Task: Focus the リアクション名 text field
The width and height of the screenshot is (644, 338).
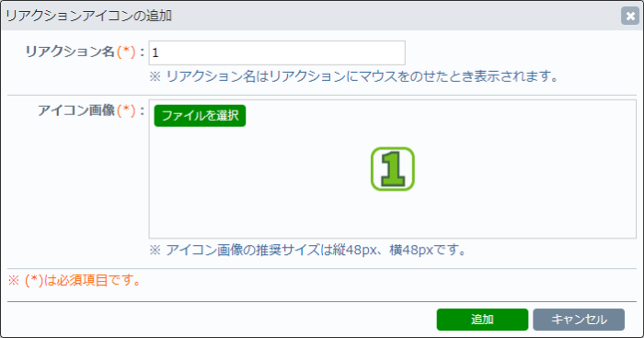Action: [277, 52]
